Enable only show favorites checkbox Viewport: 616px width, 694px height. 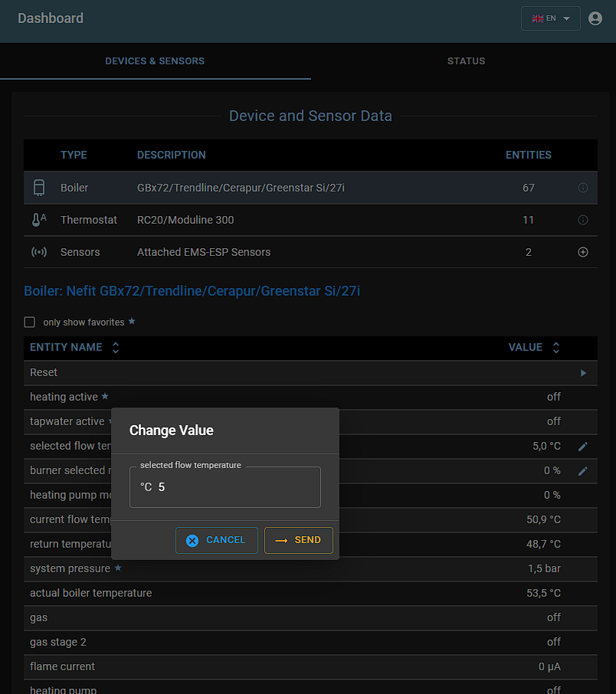click(x=30, y=322)
